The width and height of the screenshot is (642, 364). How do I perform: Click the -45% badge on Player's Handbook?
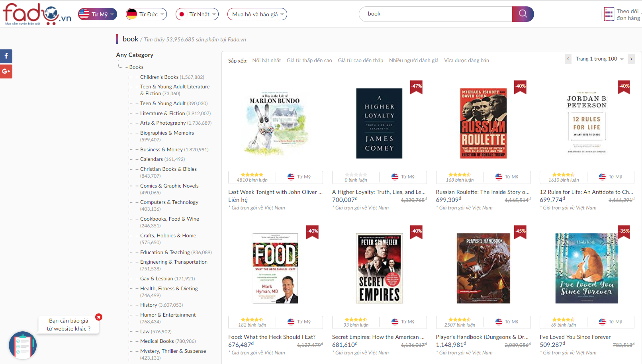click(520, 232)
